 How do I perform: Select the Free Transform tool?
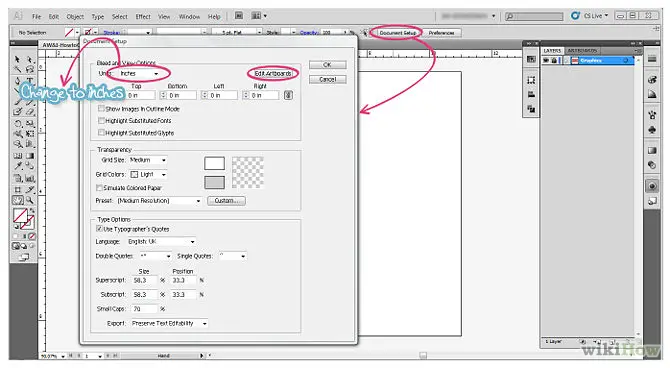[29, 134]
